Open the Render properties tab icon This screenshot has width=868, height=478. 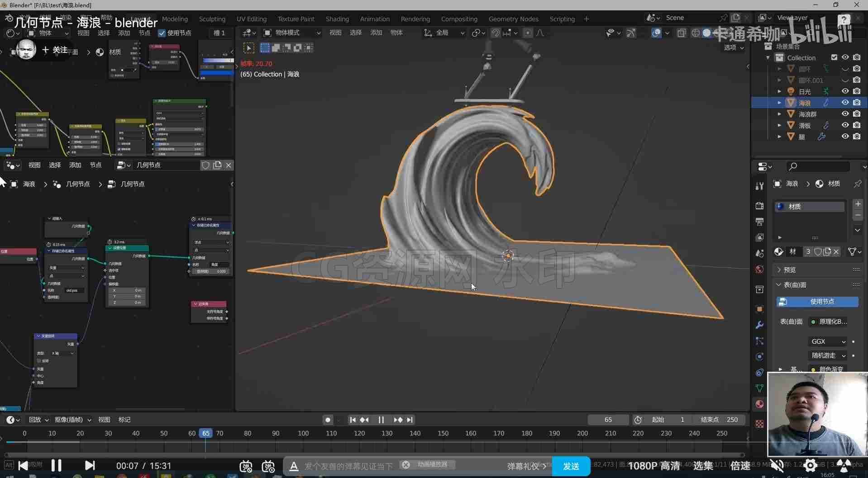tap(759, 206)
